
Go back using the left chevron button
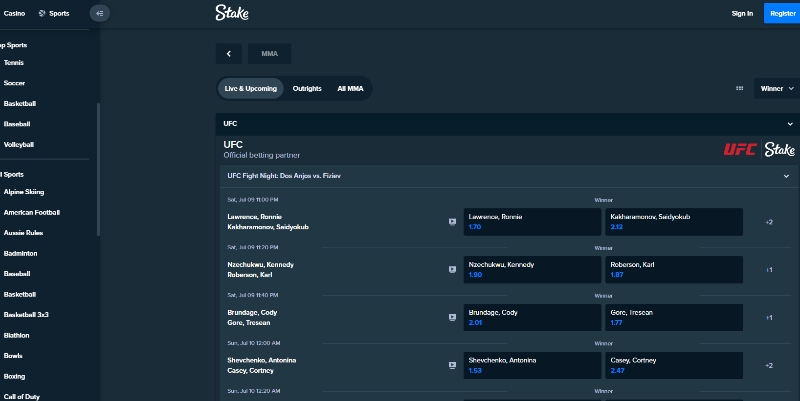point(229,54)
